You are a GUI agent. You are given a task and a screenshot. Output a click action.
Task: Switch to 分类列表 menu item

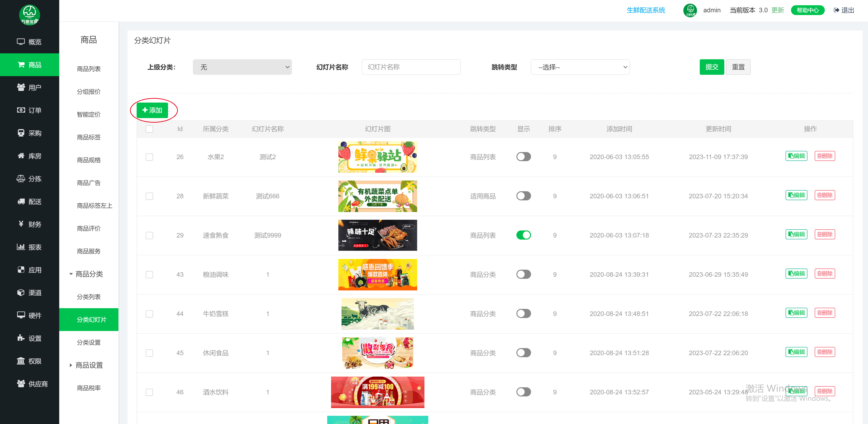pos(89,297)
